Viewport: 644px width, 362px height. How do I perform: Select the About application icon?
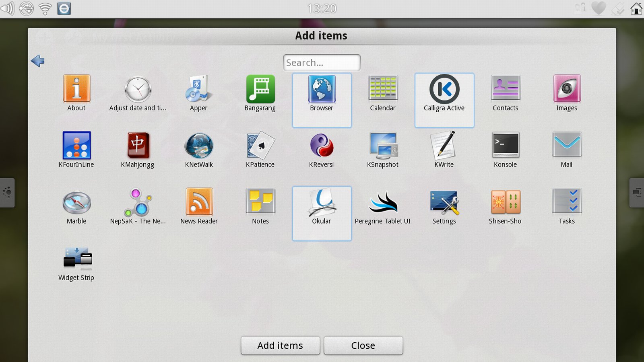[76, 88]
